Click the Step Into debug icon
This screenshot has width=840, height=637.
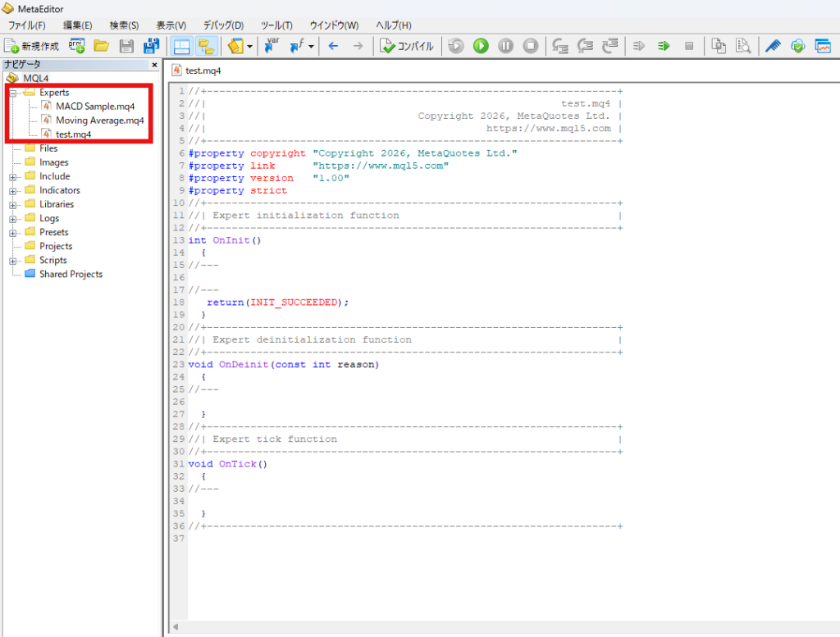560,46
